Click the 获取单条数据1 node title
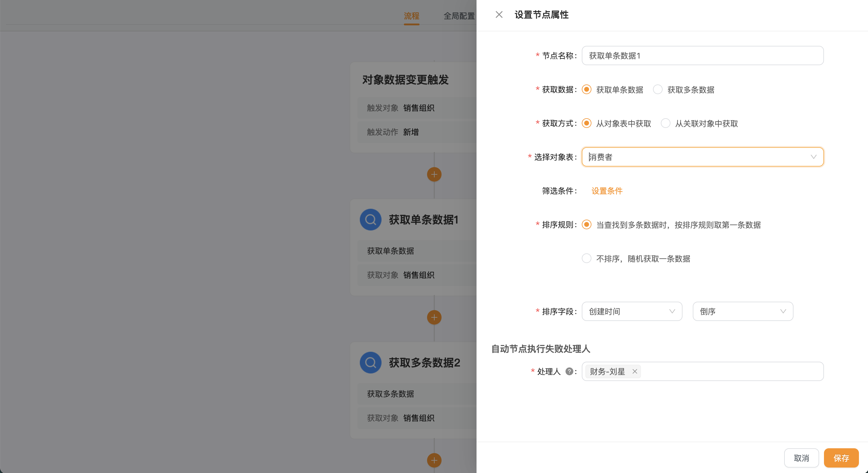Viewport: 868px width, 473px height. coord(423,220)
